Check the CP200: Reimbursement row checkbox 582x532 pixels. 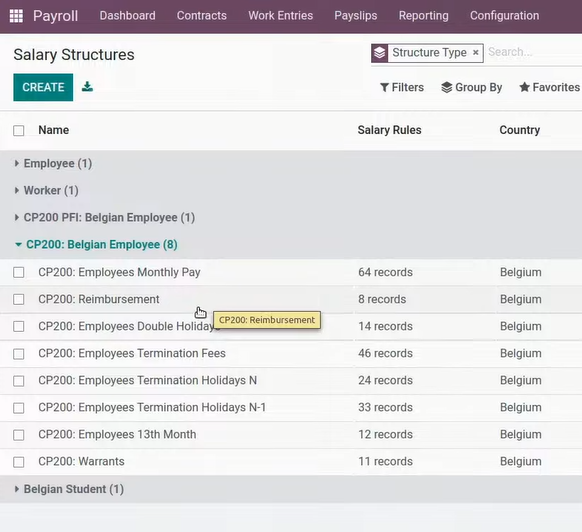(x=19, y=299)
